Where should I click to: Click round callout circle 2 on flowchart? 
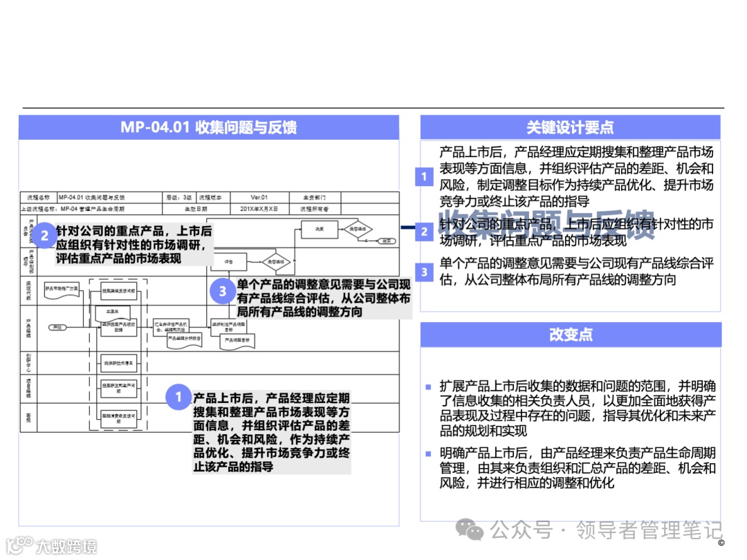point(44,235)
